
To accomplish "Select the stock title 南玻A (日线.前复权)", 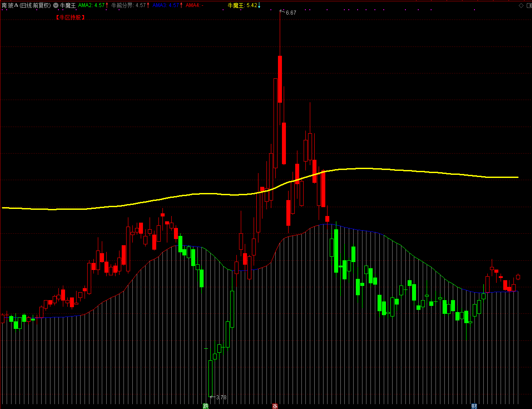I will click(x=26, y=5).
